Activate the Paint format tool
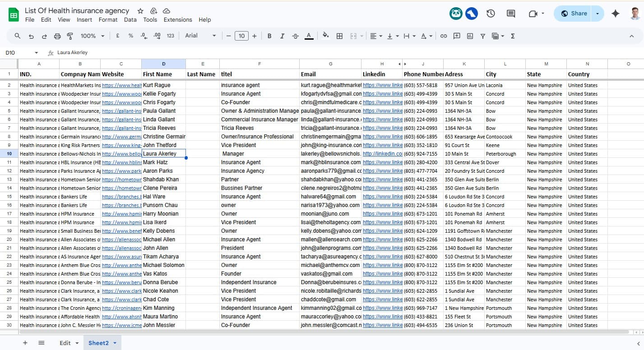Viewport: 644px width, 350px height. tap(70, 36)
